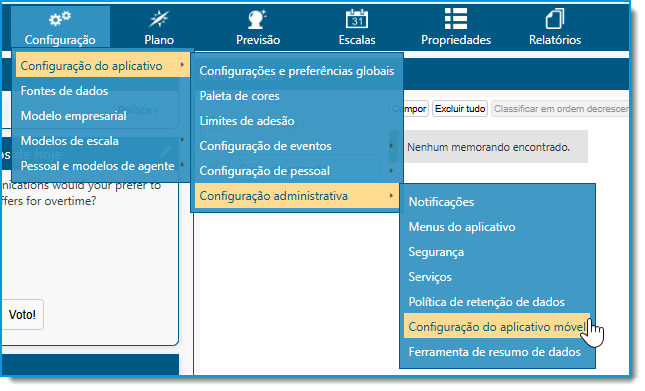Open the Relatórios tab label
This screenshot has width=645, height=391.
point(555,40)
